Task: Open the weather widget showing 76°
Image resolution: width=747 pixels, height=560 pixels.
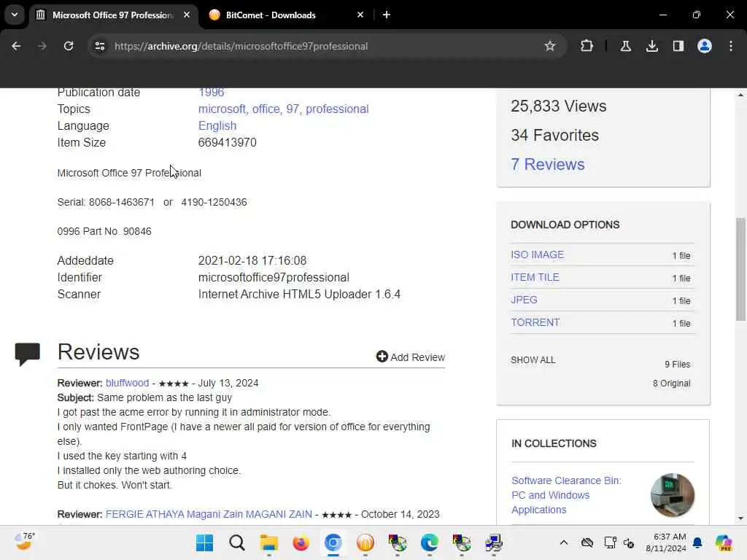Action: (25, 542)
